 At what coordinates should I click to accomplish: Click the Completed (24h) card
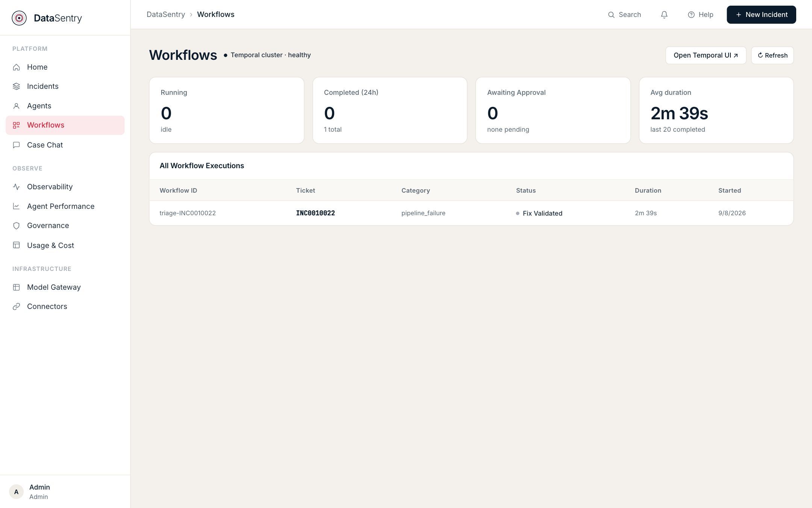(390, 110)
